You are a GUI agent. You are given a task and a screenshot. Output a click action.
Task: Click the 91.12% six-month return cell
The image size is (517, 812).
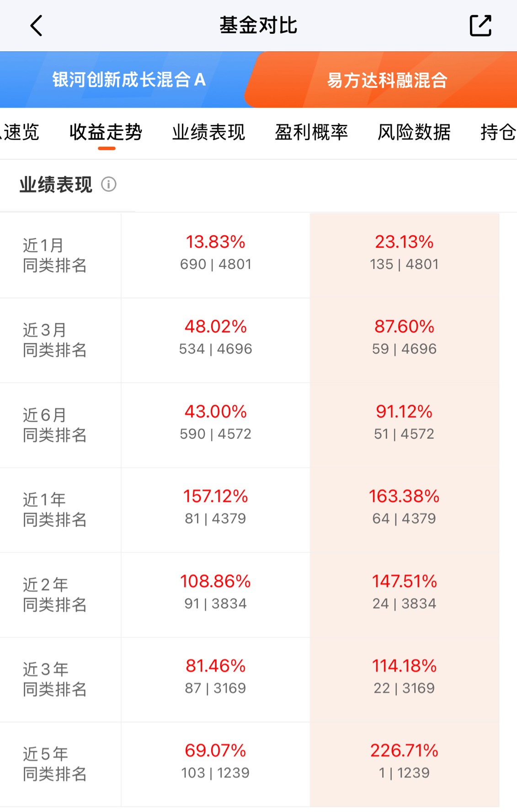tap(405, 425)
